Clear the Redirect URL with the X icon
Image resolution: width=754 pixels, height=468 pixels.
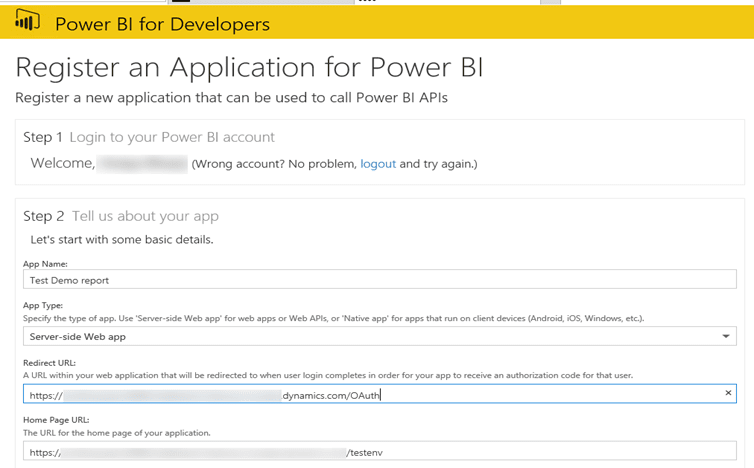coord(728,393)
